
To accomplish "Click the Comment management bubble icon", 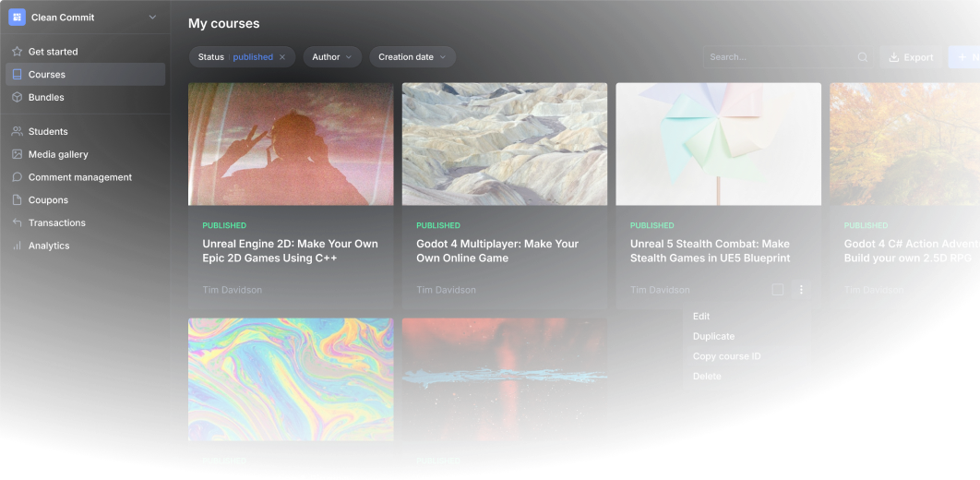I will 18,177.
